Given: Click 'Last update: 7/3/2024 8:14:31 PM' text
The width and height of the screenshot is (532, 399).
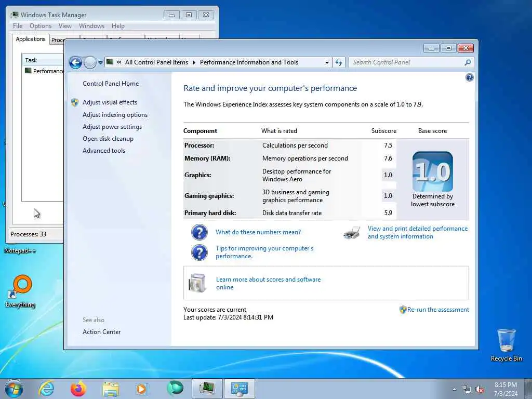Looking at the screenshot, I should [x=229, y=317].
